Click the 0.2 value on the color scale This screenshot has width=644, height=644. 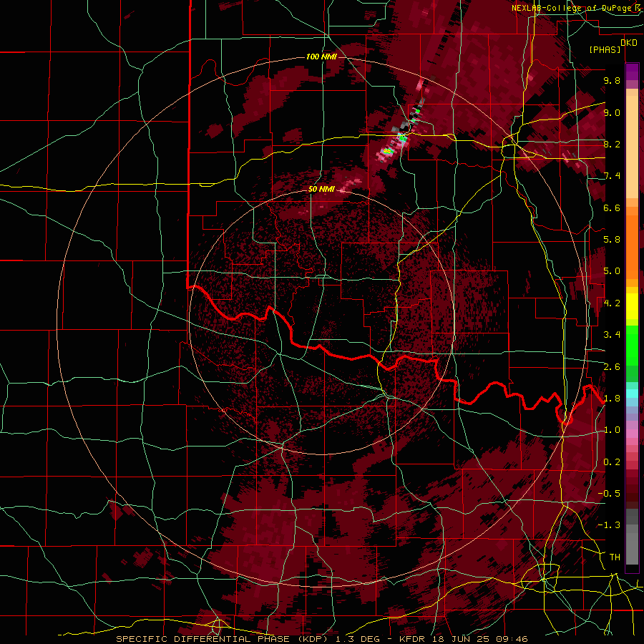point(612,462)
